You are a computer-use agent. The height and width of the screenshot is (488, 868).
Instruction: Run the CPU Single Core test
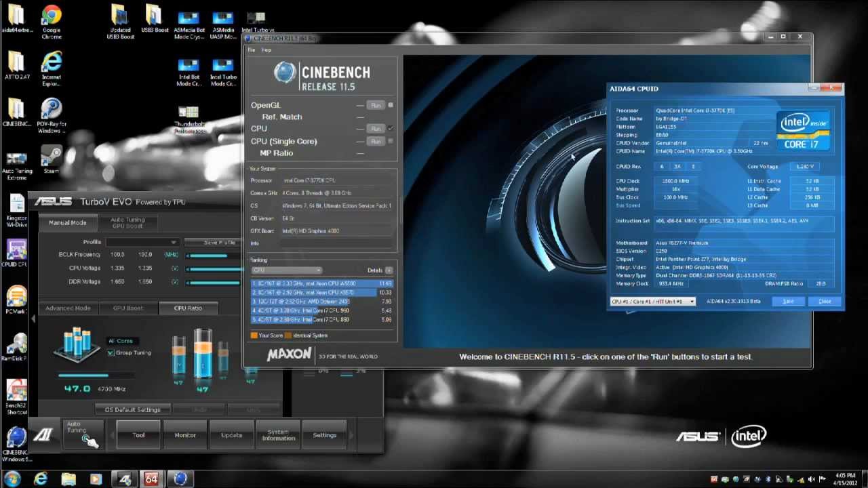pos(375,141)
